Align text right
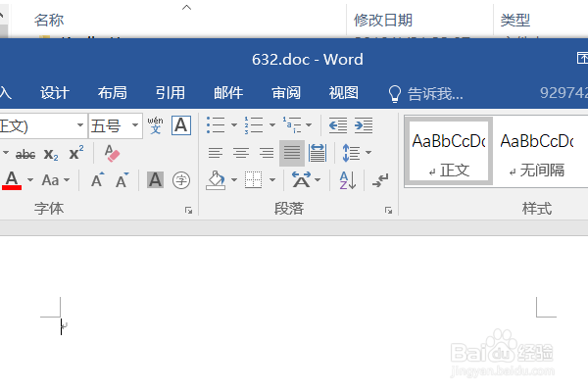 267,153
